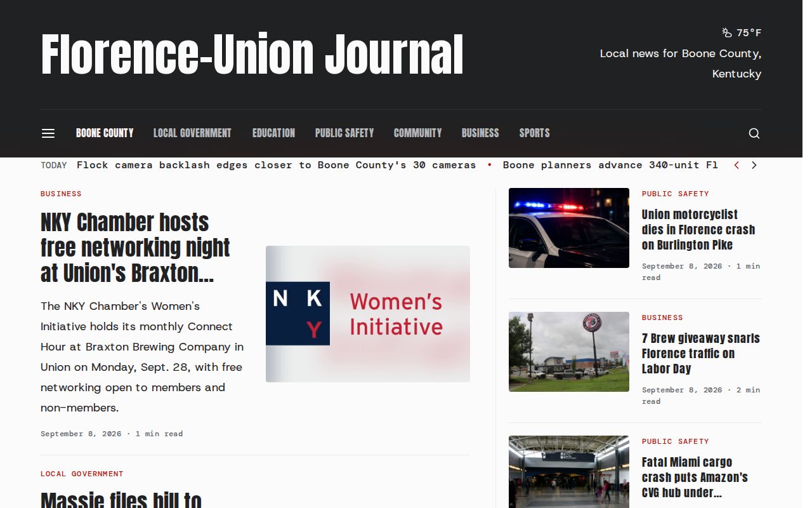Select Local Government tag above Massie story

coord(82,474)
